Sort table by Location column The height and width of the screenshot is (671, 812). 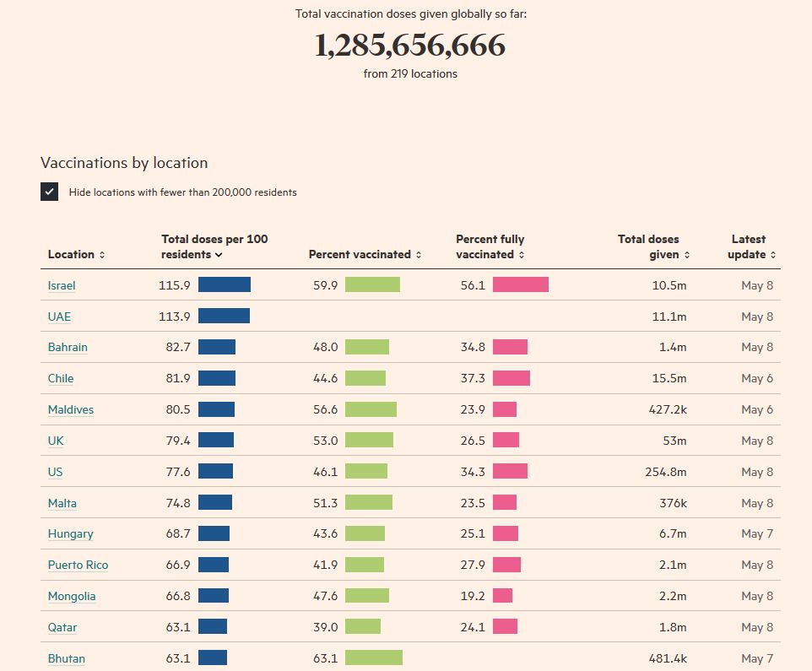coord(76,255)
